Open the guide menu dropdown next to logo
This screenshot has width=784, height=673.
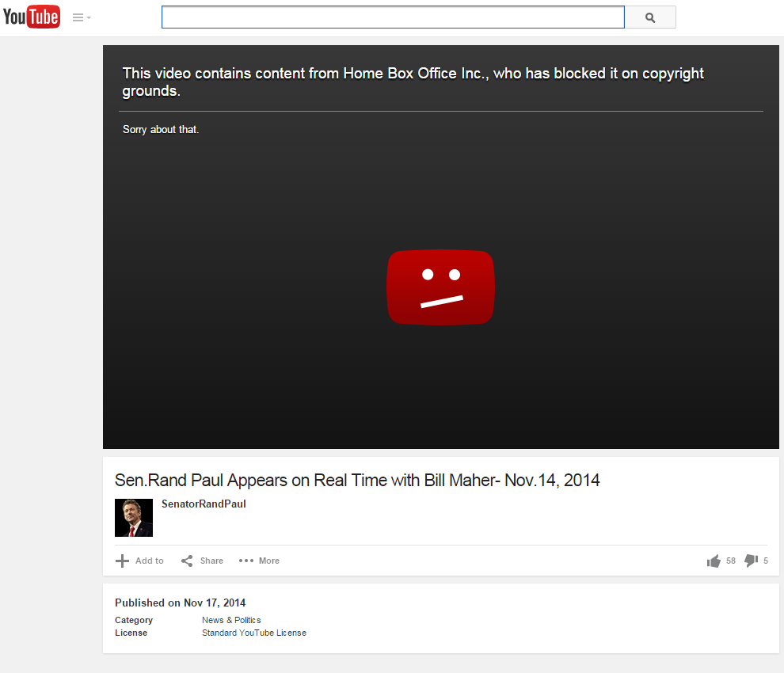click(x=82, y=17)
